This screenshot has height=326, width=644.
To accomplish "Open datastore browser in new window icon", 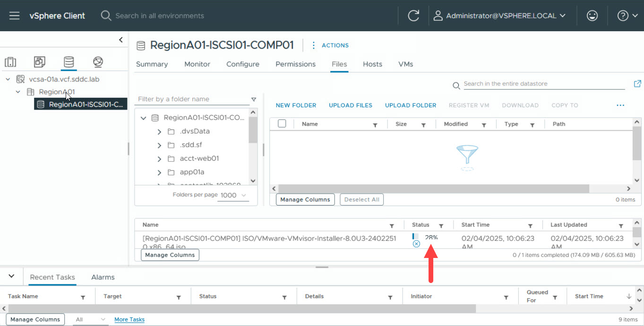I will (x=637, y=84).
